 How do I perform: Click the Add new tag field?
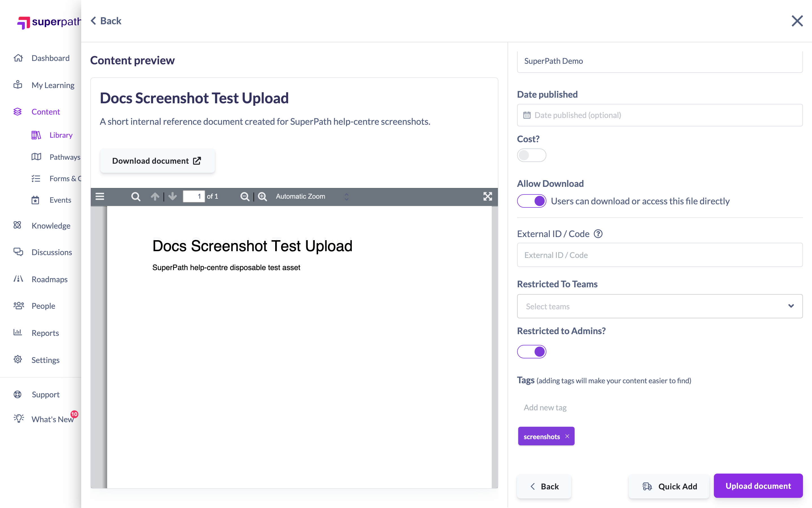(x=660, y=408)
